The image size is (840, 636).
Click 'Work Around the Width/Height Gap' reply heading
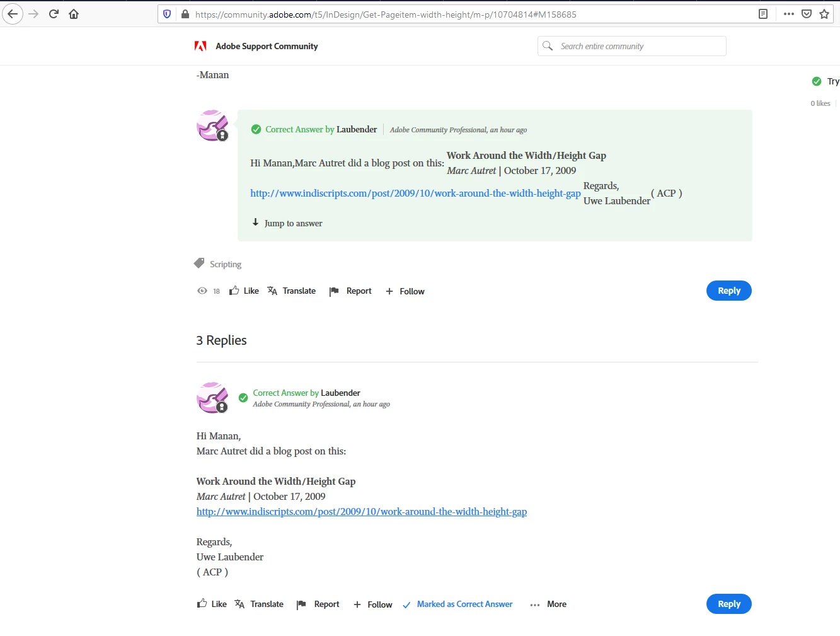[276, 482]
